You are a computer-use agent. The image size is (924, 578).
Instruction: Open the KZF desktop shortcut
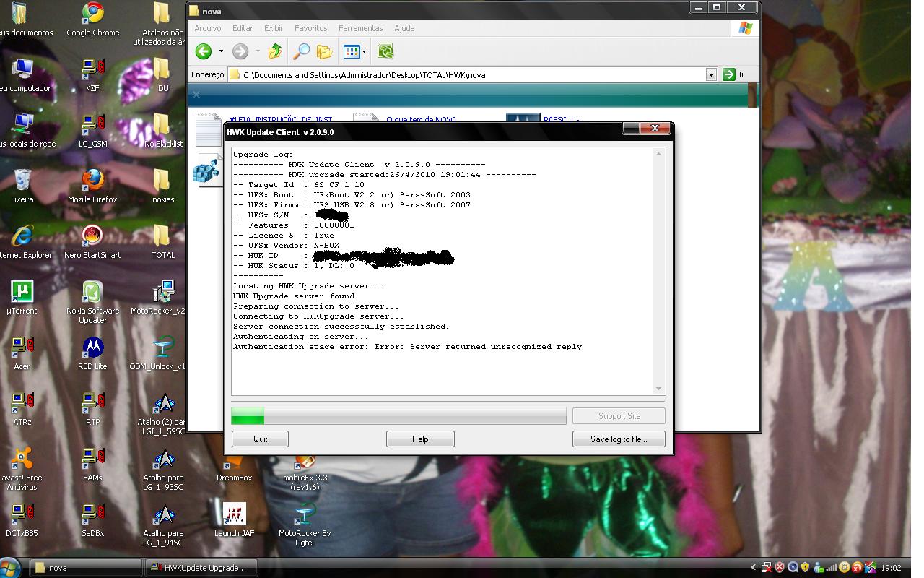pyautogui.click(x=92, y=74)
